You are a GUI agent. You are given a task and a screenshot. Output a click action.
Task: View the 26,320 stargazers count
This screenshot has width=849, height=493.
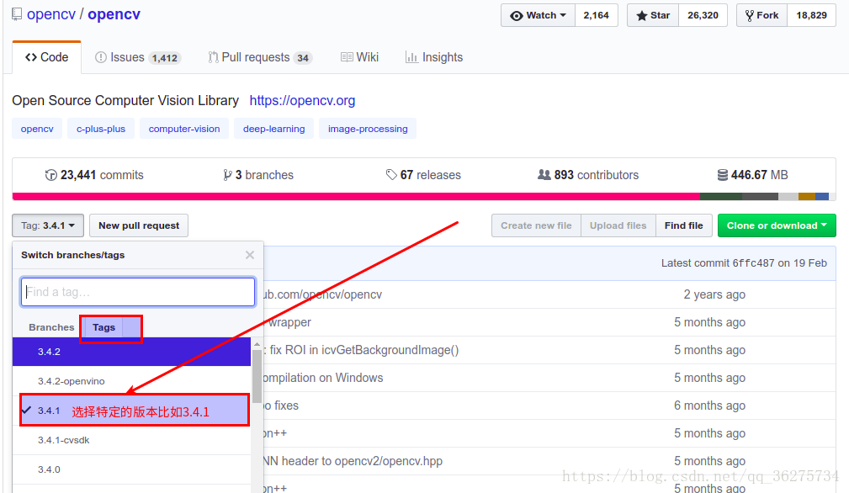703,15
